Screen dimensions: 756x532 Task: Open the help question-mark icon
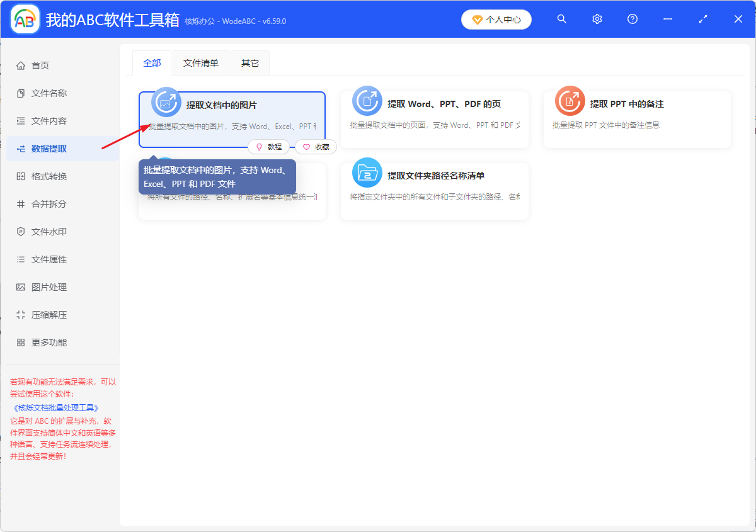point(632,19)
